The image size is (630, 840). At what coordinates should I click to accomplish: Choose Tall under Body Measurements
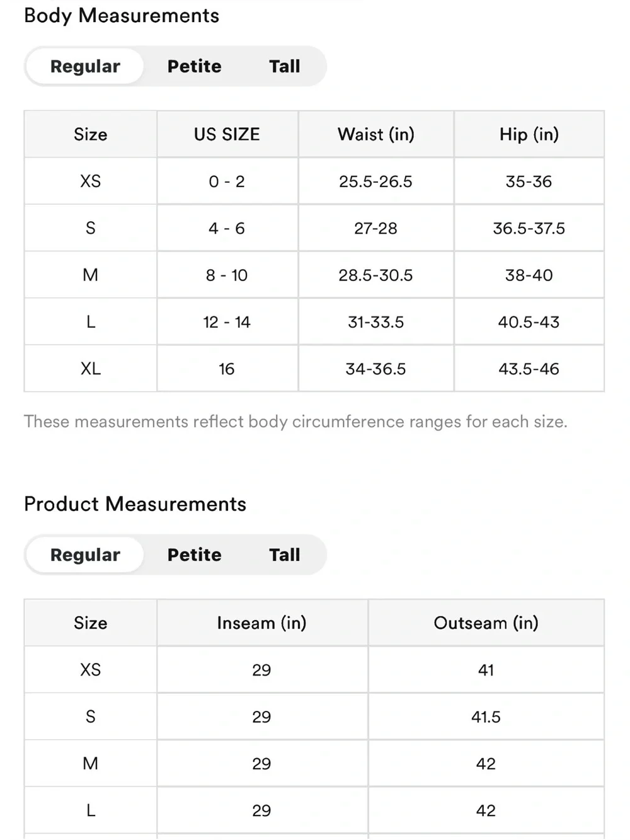tap(284, 66)
